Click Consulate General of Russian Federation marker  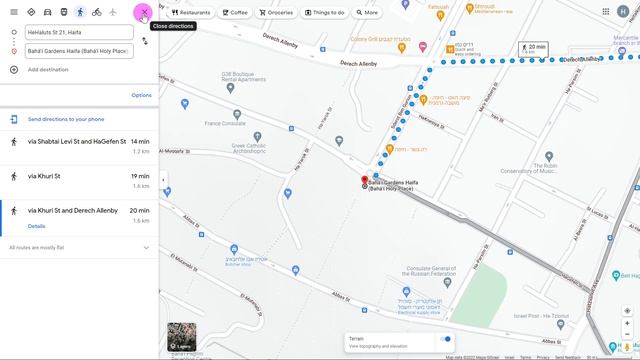(x=448, y=282)
